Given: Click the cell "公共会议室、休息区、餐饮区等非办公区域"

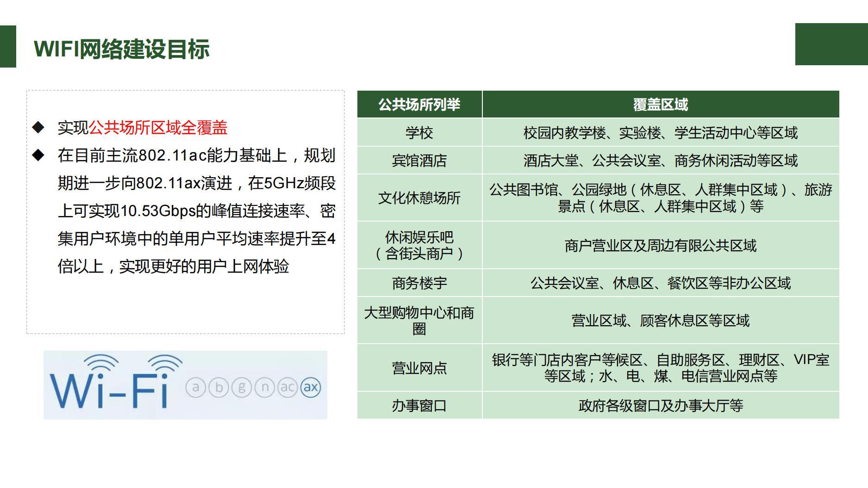Looking at the screenshot, I should click(661, 283).
